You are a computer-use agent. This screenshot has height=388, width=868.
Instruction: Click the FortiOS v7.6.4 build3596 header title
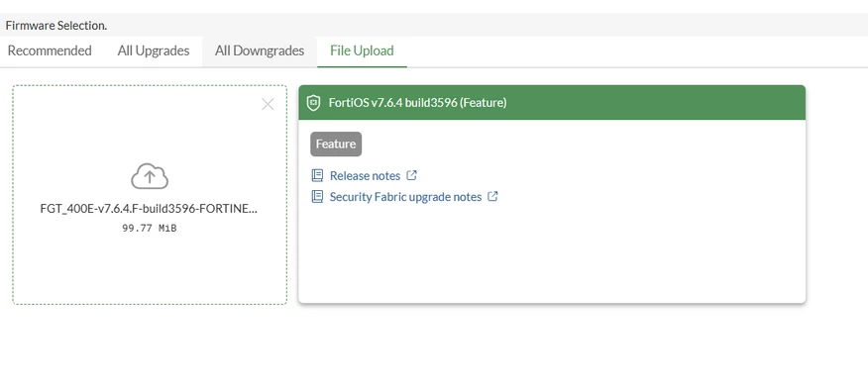point(417,102)
